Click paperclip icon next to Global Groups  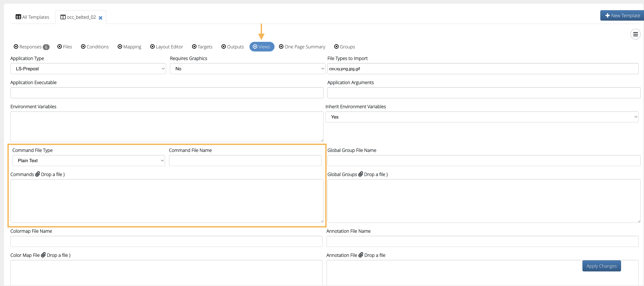360,174
